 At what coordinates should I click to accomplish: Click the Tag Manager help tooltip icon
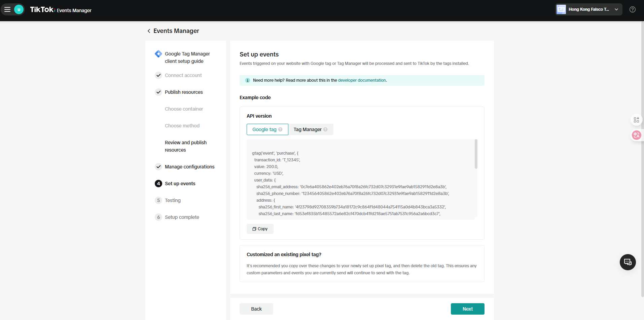325,129
